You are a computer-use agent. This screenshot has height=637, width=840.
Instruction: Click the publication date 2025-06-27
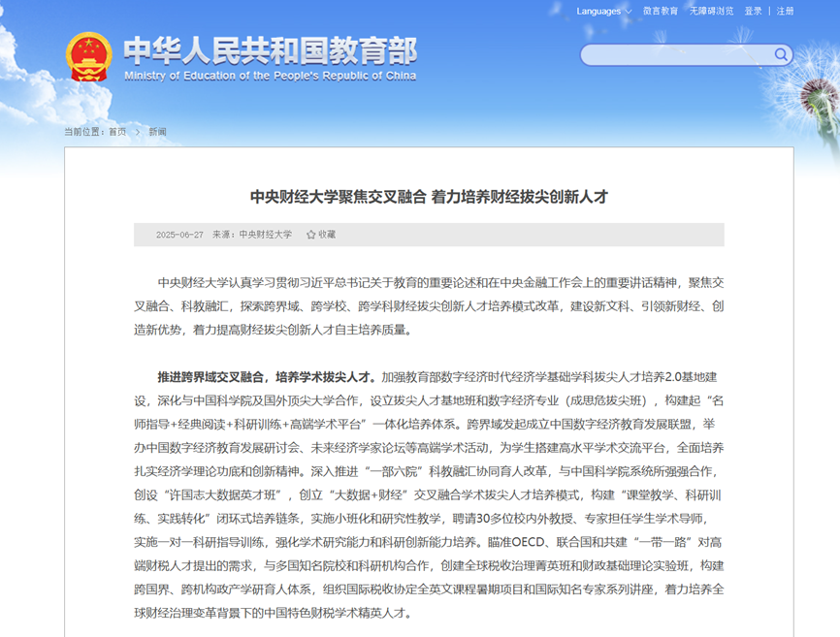click(179, 235)
